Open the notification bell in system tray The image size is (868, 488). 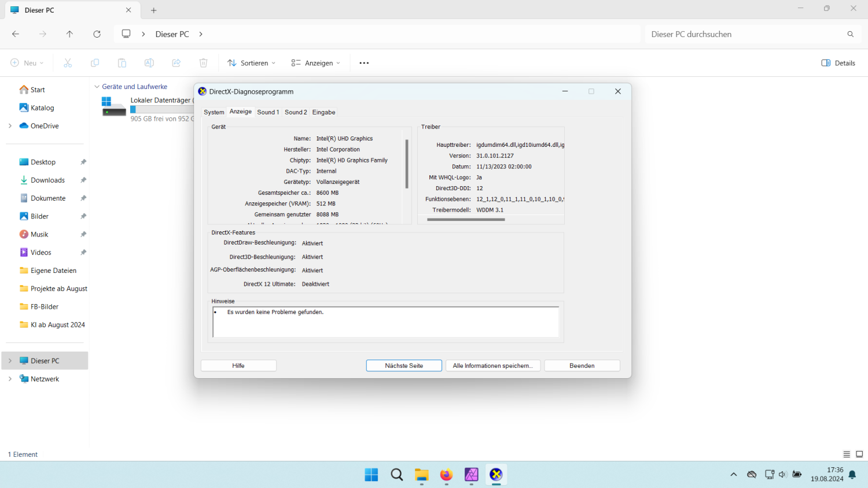[x=852, y=475]
